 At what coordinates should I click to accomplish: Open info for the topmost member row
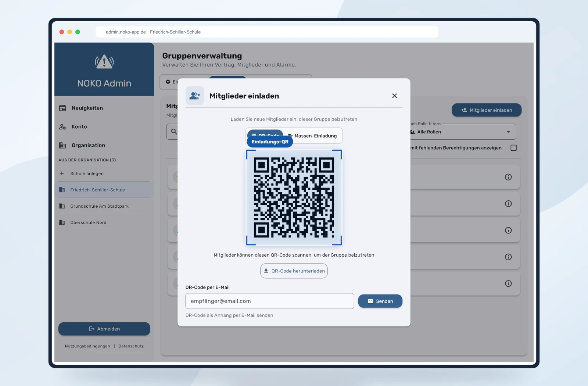pyautogui.click(x=508, y=177)
